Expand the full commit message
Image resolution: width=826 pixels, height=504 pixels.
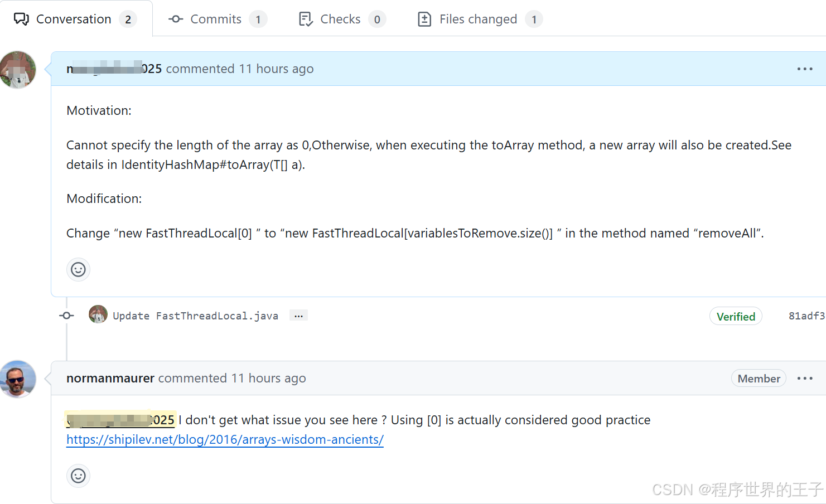coord(298,315)
